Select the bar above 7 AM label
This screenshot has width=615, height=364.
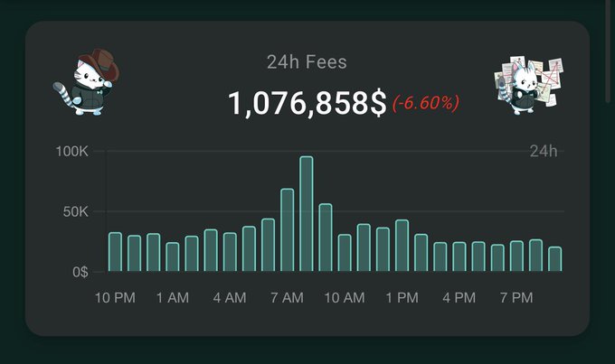[287, 230]
